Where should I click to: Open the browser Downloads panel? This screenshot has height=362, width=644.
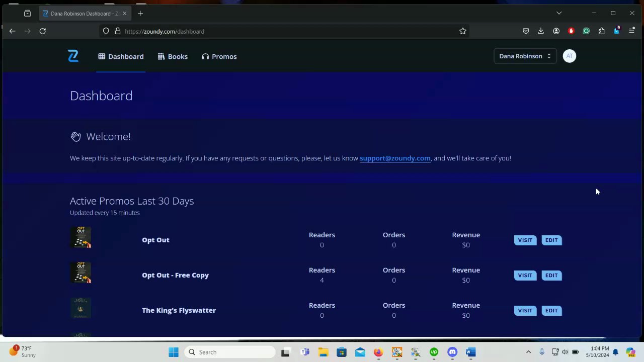coord(541,31)
